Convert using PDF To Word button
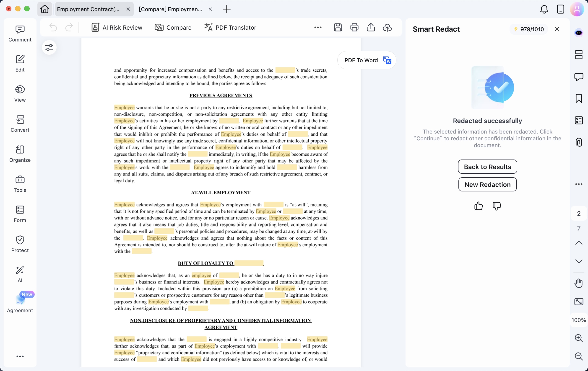This screenshot has height=371, width=588. click(x=367, y=60)
